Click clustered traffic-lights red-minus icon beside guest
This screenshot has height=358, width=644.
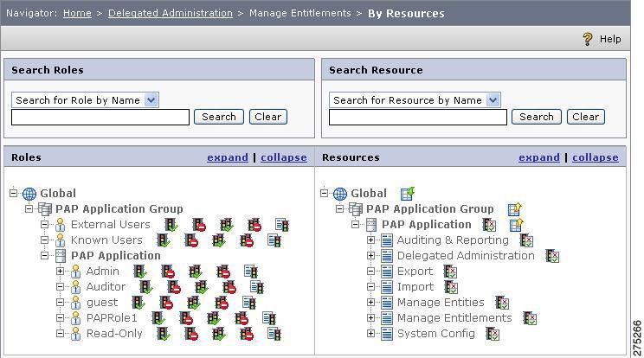coord(222,303)
